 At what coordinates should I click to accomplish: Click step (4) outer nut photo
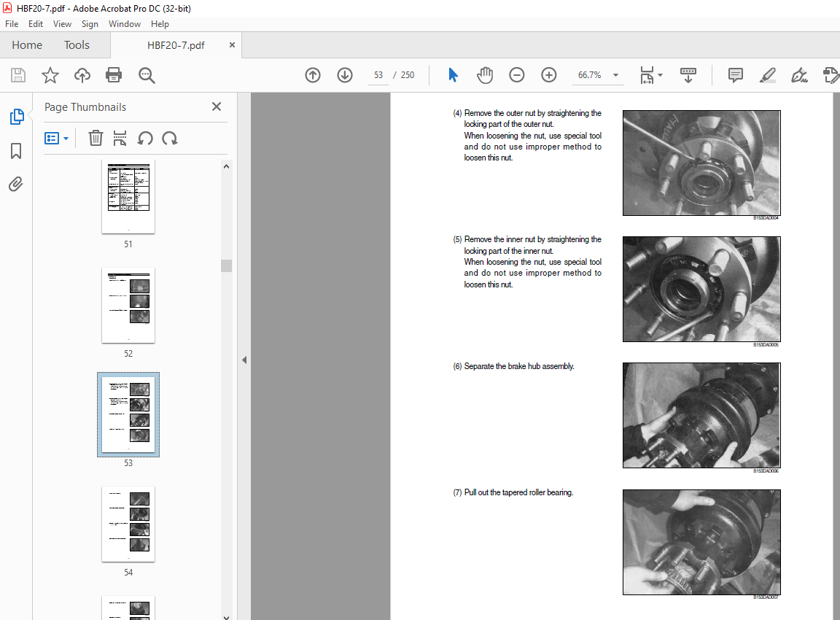pyautogui.click(x=701, y=163)
